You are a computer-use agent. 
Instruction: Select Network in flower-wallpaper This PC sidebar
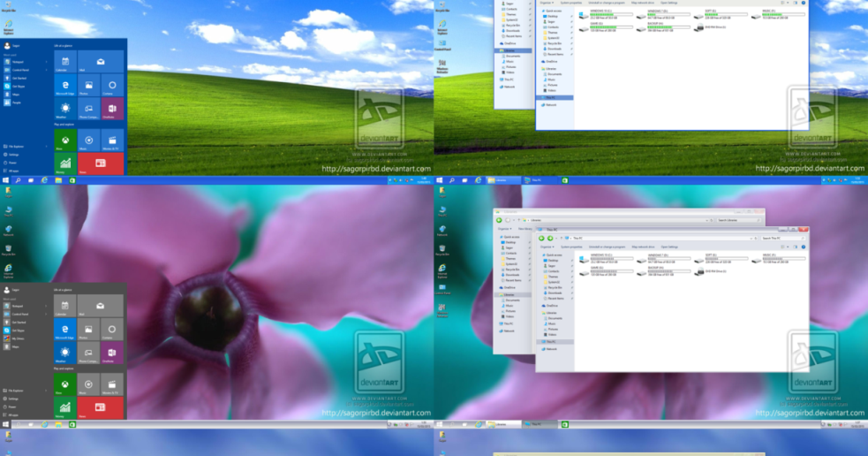(551, 349)
